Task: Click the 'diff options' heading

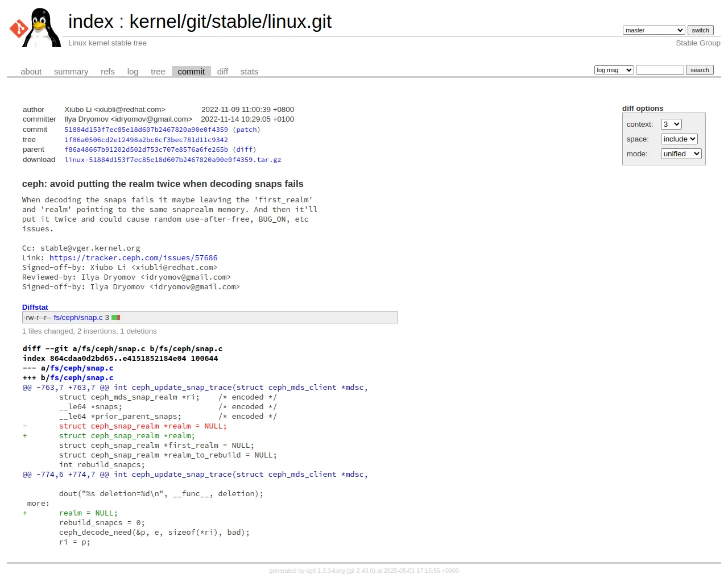Action: point(643,109)
